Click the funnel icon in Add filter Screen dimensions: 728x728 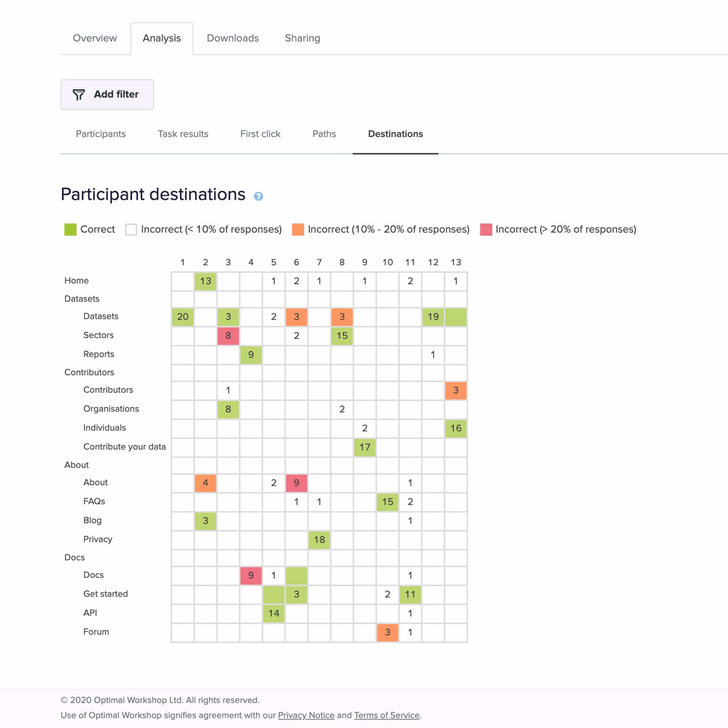(x=79, y=95)
